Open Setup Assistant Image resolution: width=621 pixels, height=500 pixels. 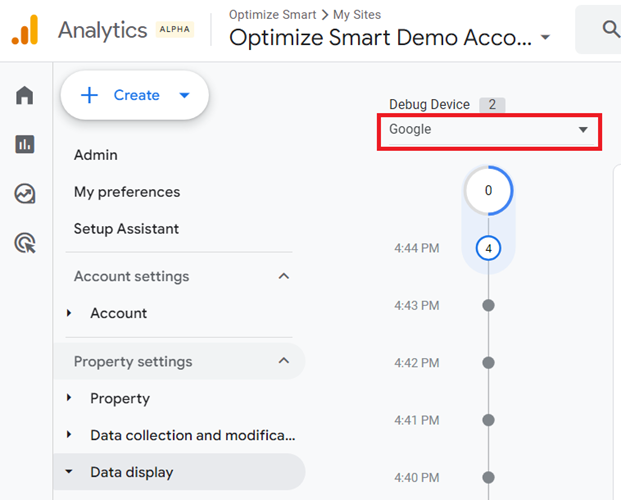pos(126,229)
